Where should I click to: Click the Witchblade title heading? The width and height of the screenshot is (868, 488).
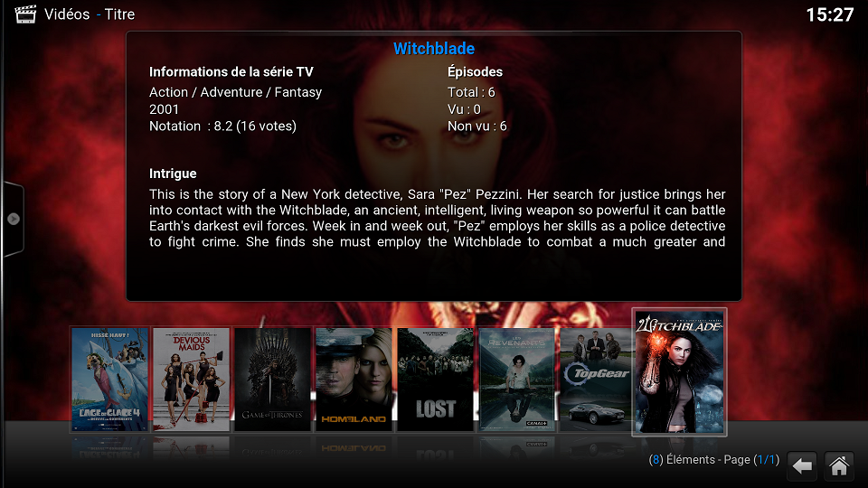(x=434, y=49)
